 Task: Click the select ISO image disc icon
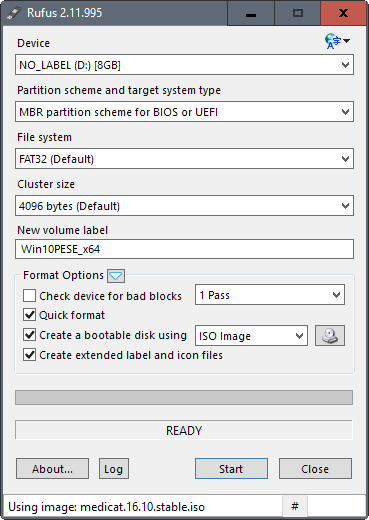pyautogui.click(x=330, y=336)
